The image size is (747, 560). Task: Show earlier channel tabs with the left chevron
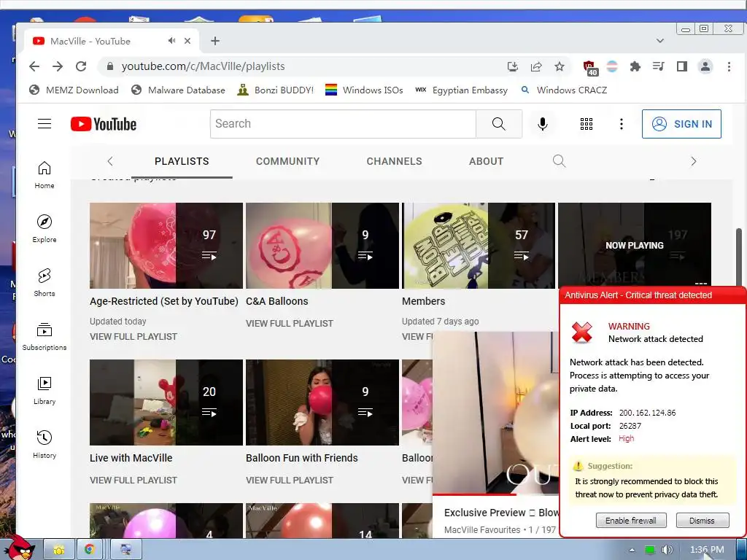110,161
